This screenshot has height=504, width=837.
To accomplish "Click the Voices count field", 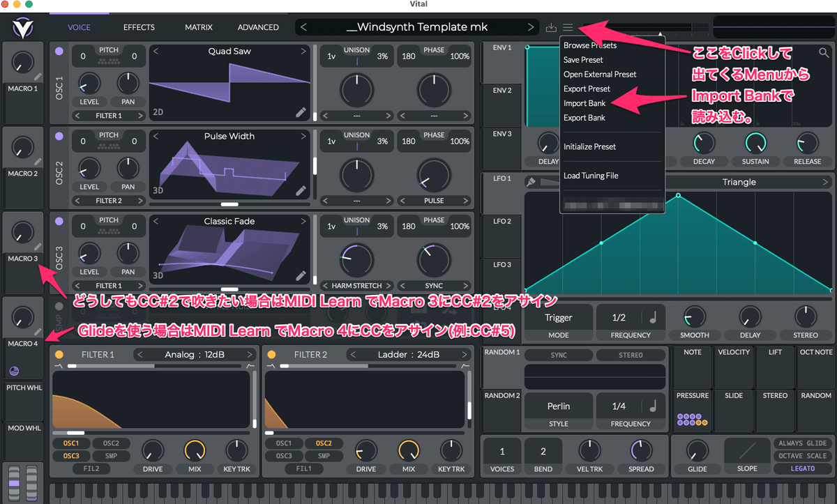I will coord(502,452).
